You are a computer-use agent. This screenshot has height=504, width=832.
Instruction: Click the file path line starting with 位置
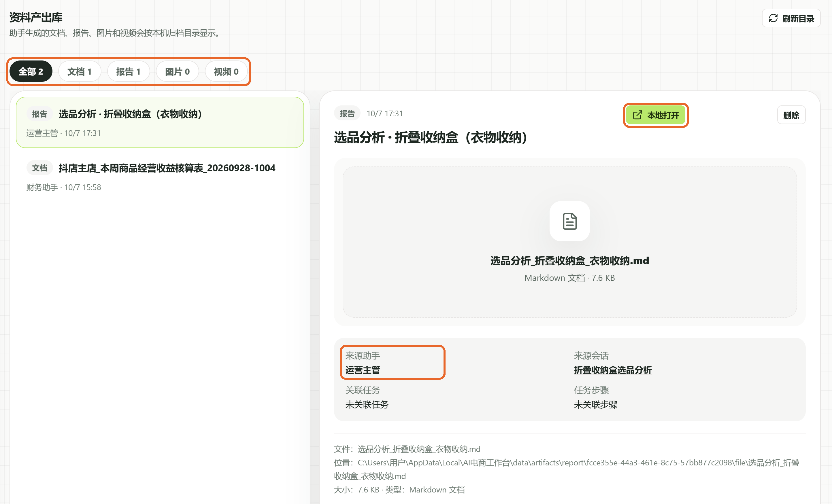tap(566, 469)
